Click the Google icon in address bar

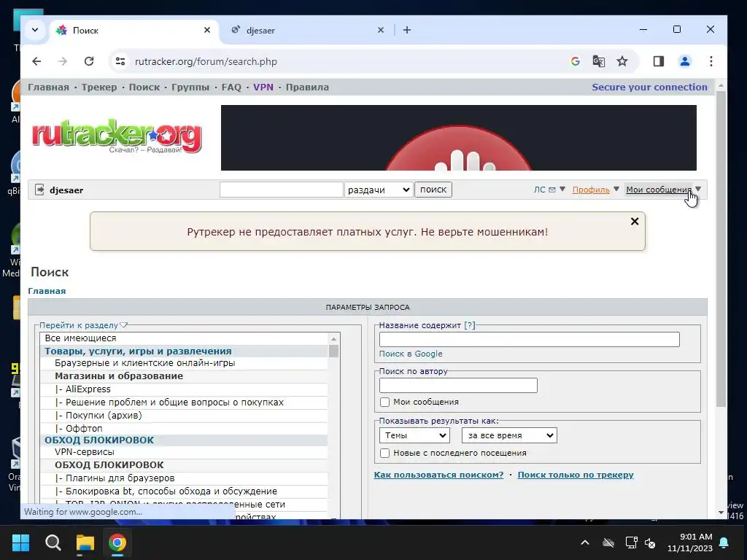576,61
